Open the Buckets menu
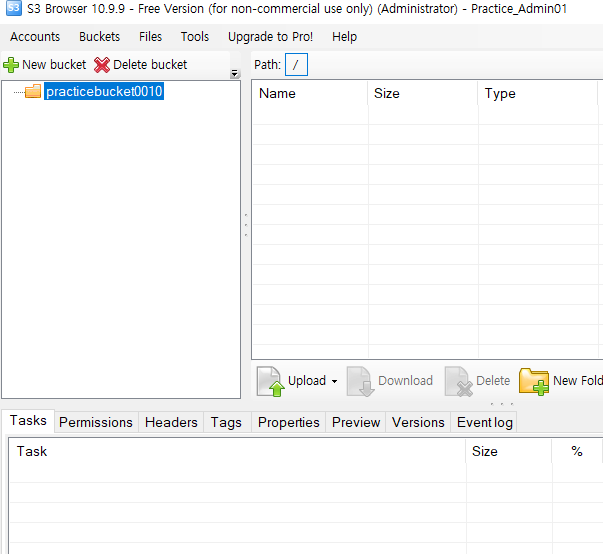 [x=100, y=37]
